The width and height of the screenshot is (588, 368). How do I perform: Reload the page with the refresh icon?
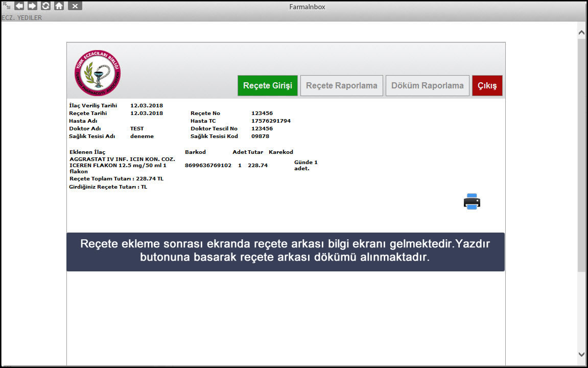[46, 6]
